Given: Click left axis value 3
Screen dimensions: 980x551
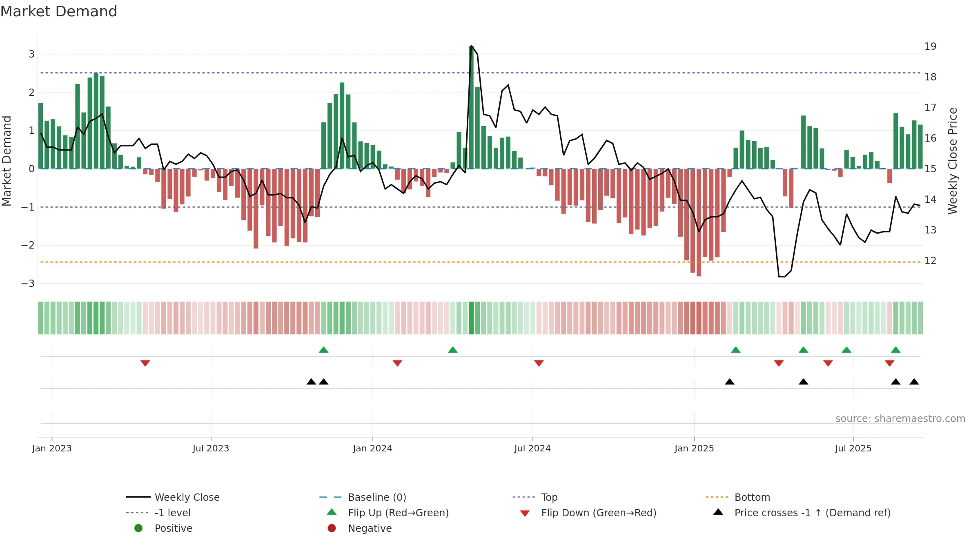Looking at the screenshot, I should tap(31, 54).
